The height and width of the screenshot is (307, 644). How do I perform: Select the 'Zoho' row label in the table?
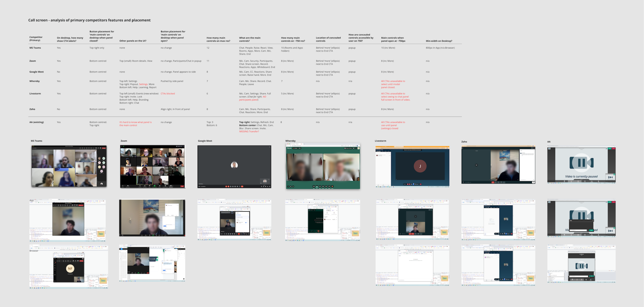coord(32,109)
